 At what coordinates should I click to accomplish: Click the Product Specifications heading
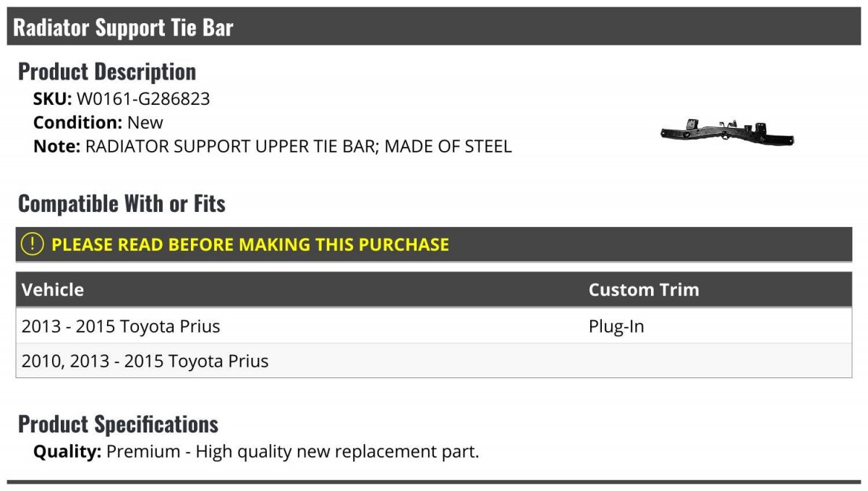[118, 424]
